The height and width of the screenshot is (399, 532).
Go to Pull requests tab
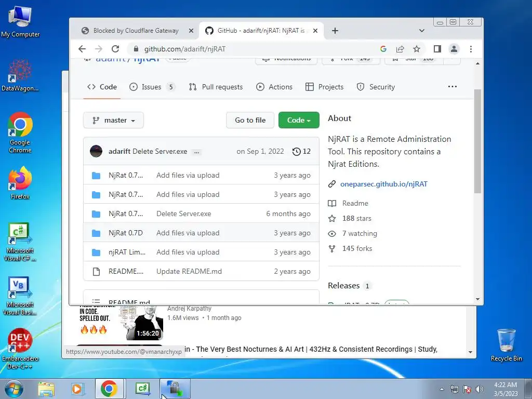coord(216,87)
